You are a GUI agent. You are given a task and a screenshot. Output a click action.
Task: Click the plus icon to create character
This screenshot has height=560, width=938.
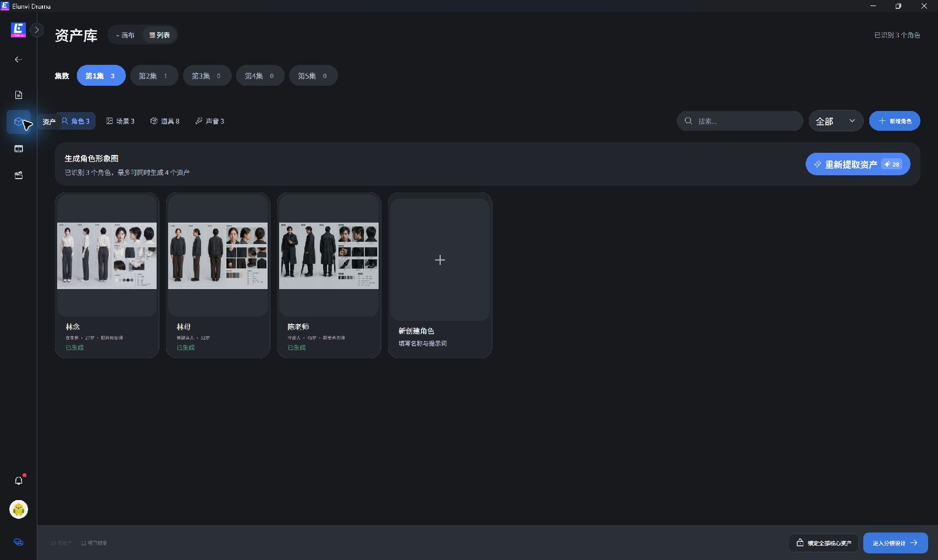coord(440,260)
